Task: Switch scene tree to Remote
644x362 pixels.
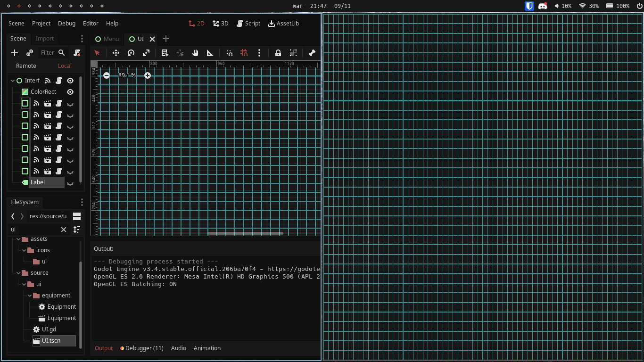Action: pos(26,66)
